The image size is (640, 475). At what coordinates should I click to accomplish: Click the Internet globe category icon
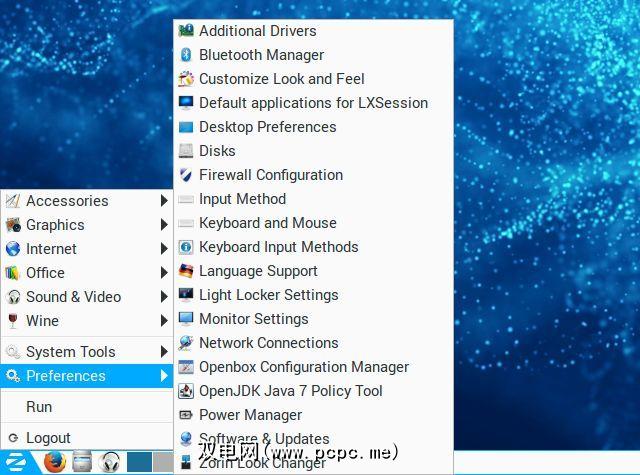coord(13,249)
